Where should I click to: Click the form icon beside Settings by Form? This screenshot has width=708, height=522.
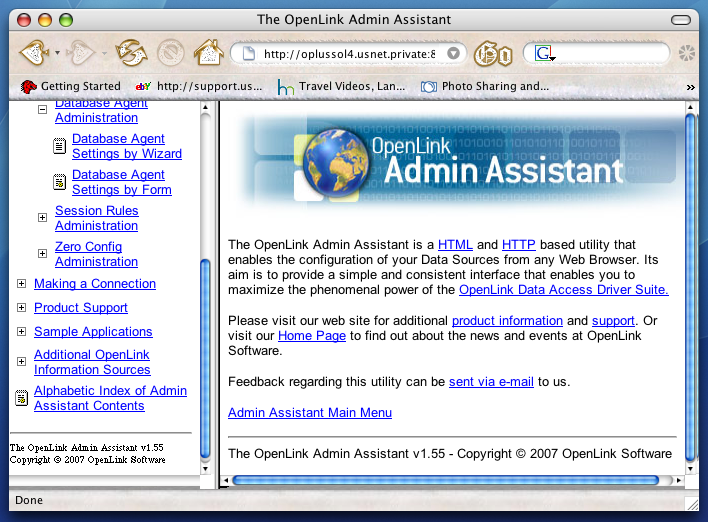pos(60,182)
